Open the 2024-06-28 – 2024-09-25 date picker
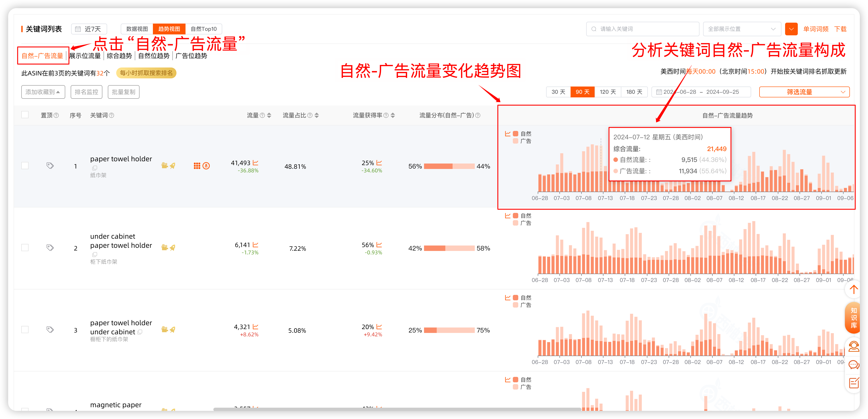This screenshot has height=419, width=868. (701, 92)
